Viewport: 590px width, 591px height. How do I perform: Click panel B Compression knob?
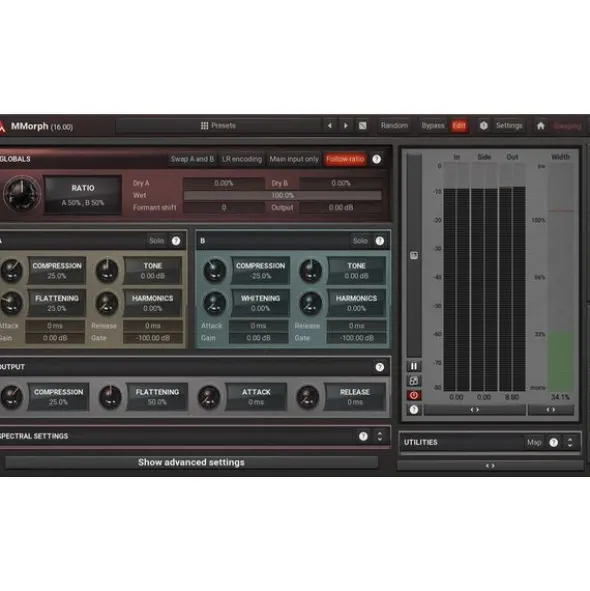click(215, 271)
